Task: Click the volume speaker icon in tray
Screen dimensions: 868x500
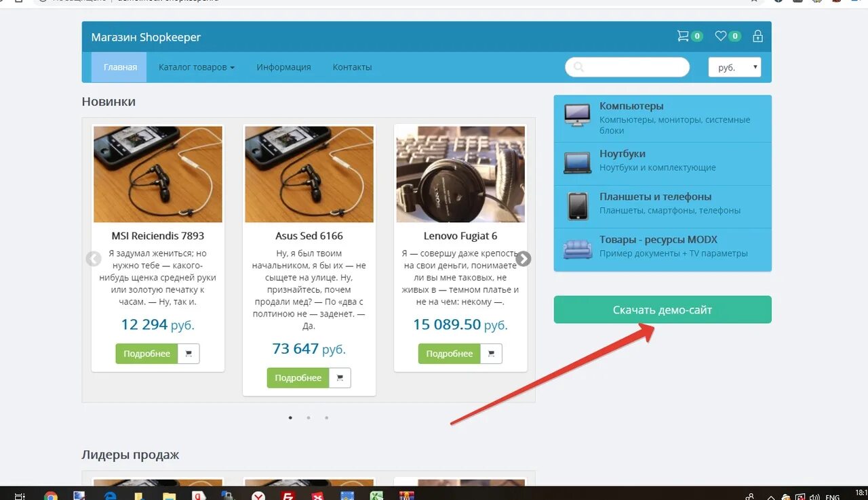Action: pos(814,497)
